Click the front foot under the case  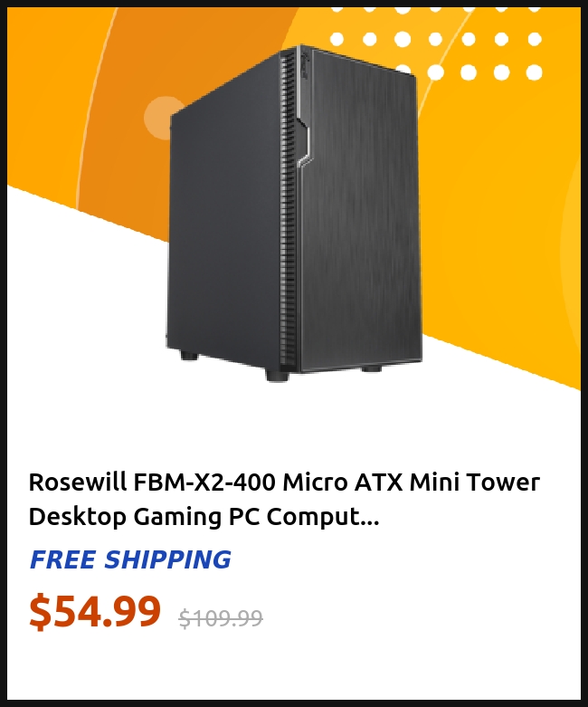click(277, 375)
